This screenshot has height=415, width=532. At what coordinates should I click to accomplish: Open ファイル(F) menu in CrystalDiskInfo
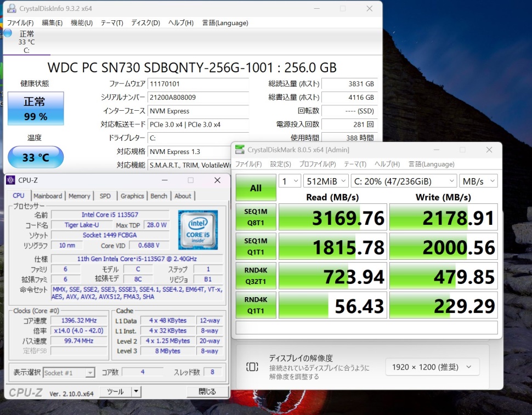coord(20,22)
